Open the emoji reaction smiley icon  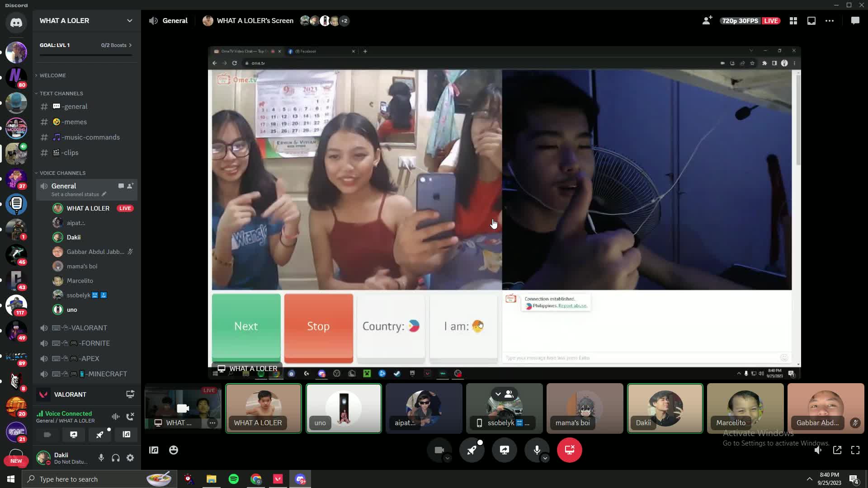[x=174, y=450]
